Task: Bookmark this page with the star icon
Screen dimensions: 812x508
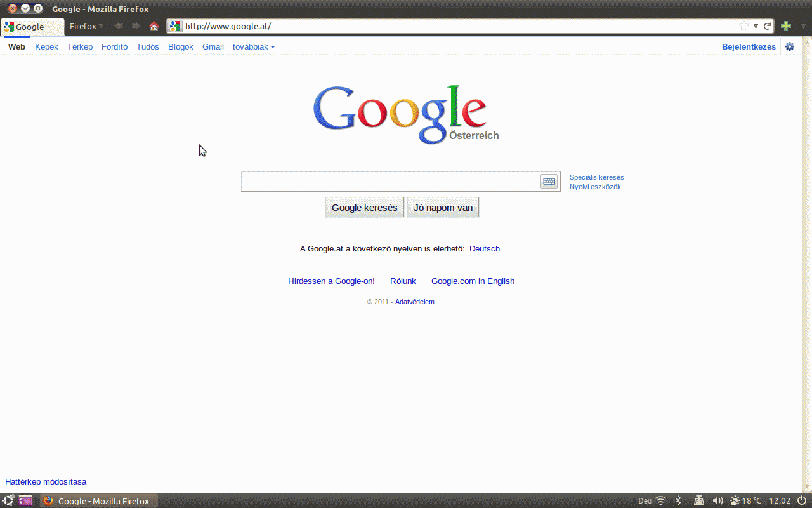Action: (744, 26)
